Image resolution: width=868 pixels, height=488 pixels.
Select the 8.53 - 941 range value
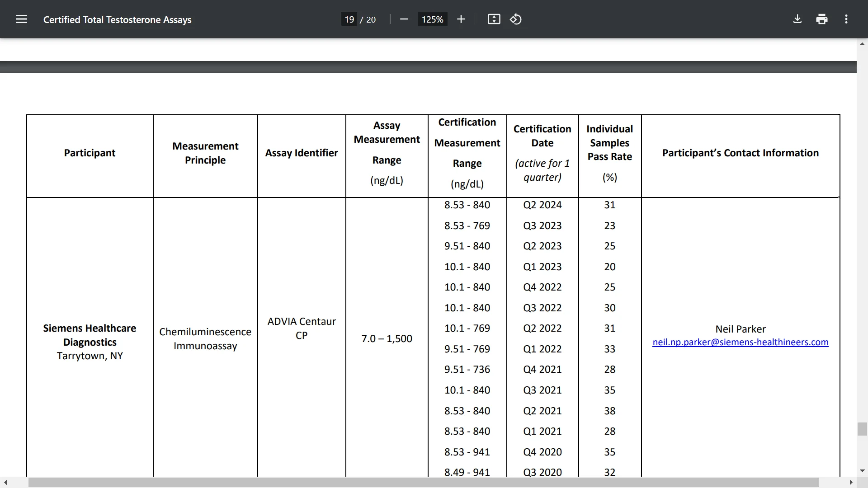pos(467,452)
